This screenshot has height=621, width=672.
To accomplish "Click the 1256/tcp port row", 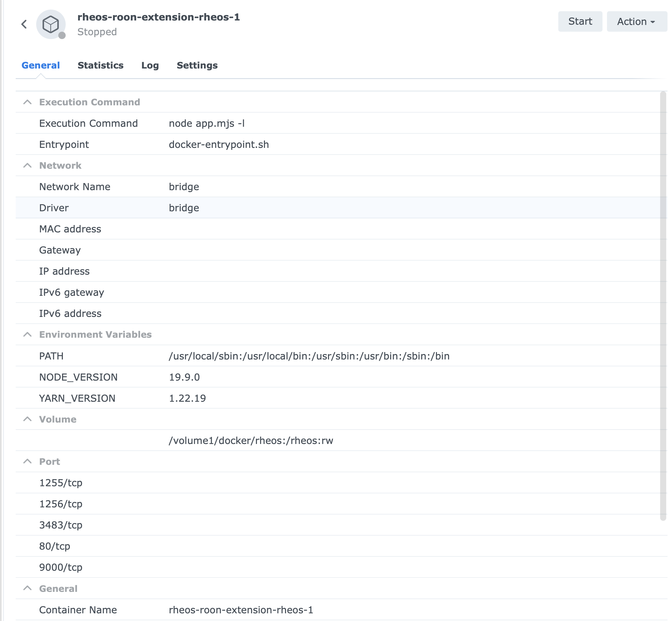I will [341, 504].
